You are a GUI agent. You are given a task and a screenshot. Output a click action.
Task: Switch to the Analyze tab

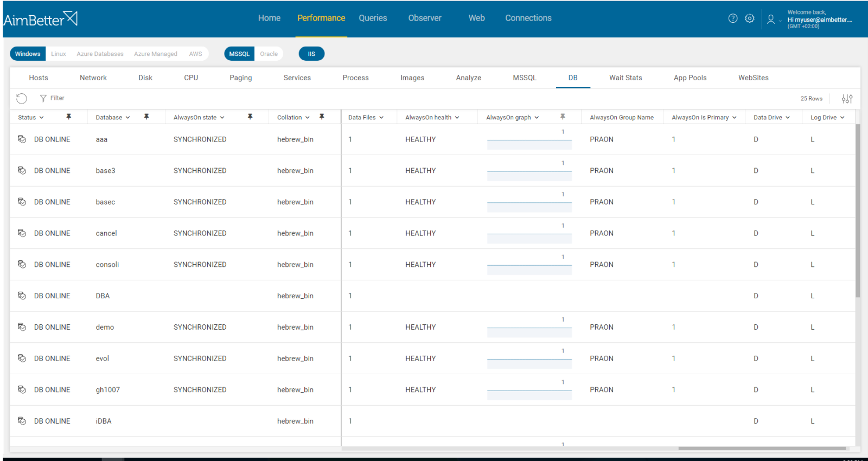[469, 78]
